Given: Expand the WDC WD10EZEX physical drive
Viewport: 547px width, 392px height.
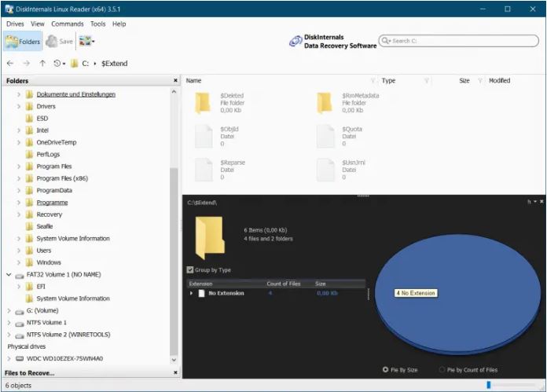Looking at the screenshot, I should coord(9,358).
